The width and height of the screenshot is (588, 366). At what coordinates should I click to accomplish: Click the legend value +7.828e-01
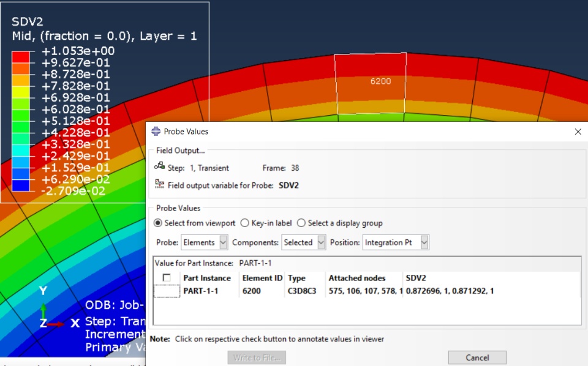[x=76, y=86]
